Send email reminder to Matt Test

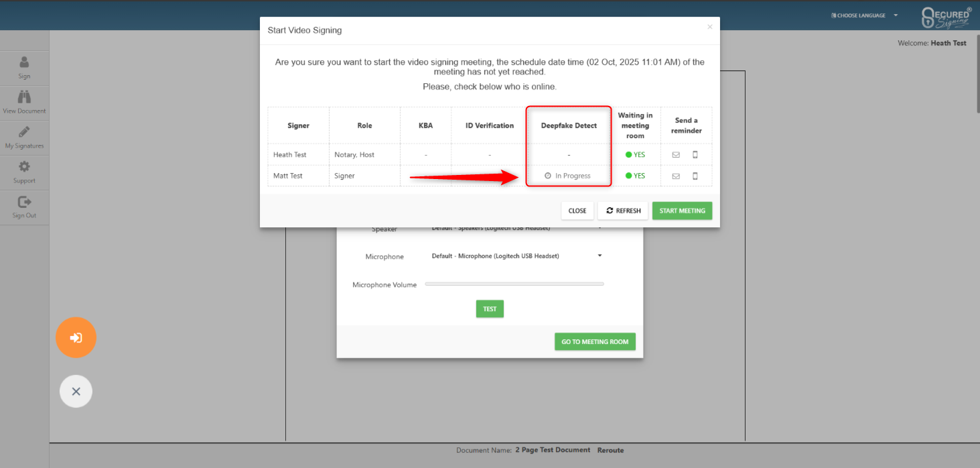click(676, 176)
